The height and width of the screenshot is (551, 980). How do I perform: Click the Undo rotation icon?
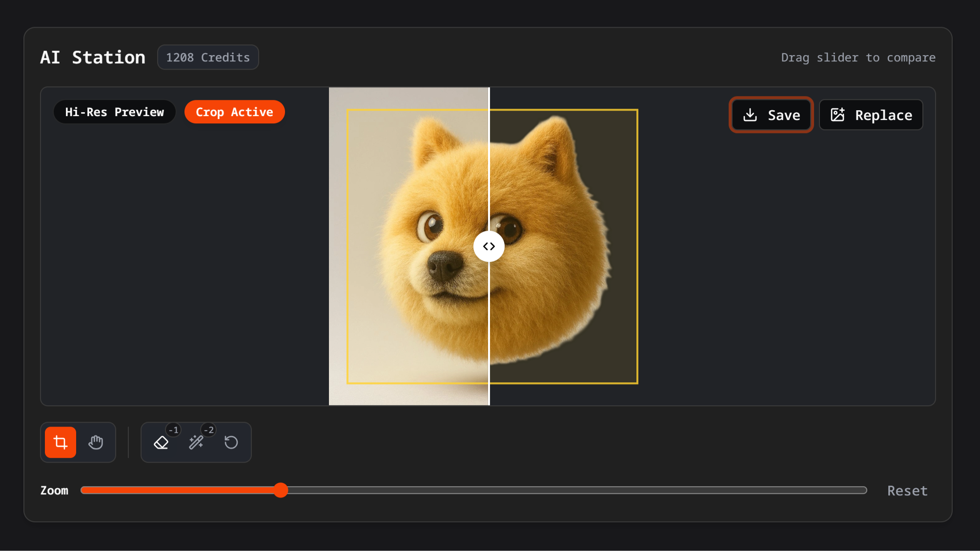[x=230, y=442]
